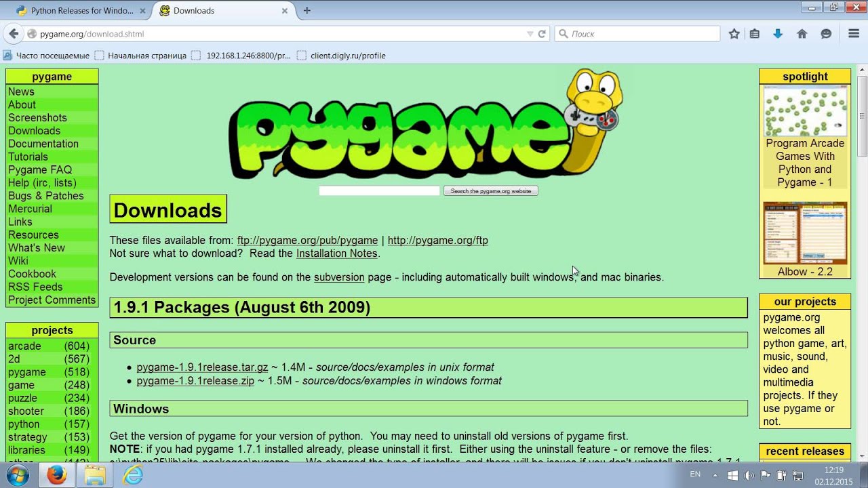This screenshot has height=488, width=868.
Task: Click the pygame logo banner
Action: [x=426, y=125]
